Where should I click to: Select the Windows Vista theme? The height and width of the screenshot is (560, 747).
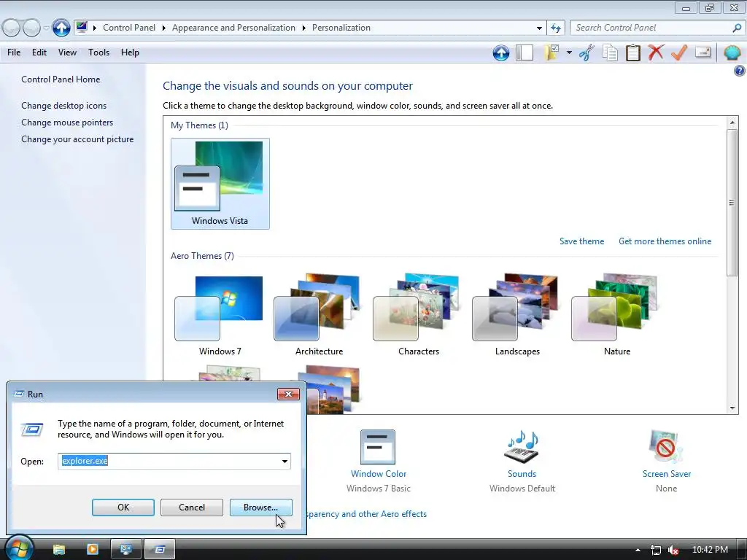pyautogui.click(x=220, y=183)
